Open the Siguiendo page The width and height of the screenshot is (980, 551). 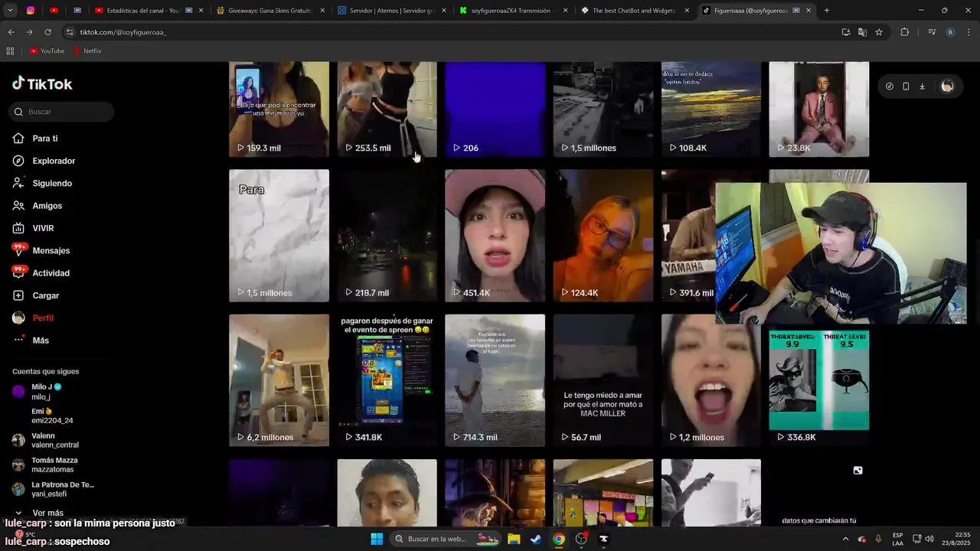(42, 184)
